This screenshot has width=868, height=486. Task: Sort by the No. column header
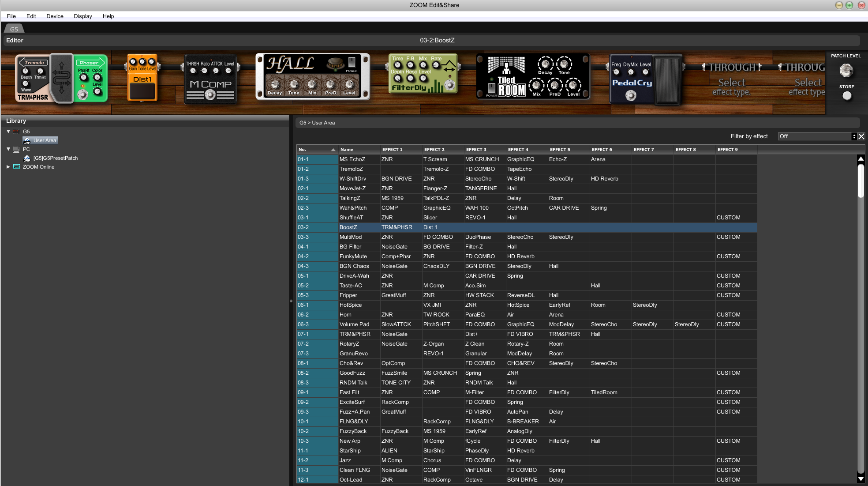[316, 150]
